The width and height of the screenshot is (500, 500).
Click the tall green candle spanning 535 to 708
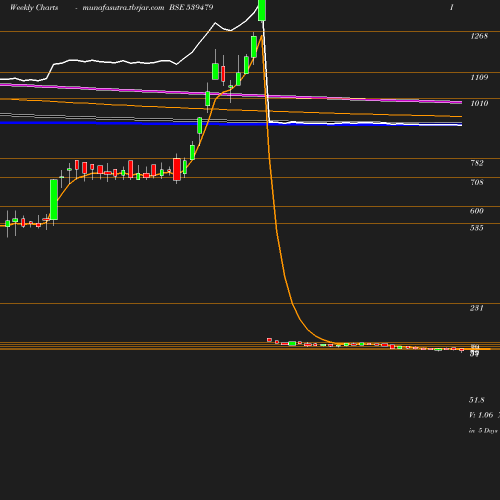click(54, 199)
